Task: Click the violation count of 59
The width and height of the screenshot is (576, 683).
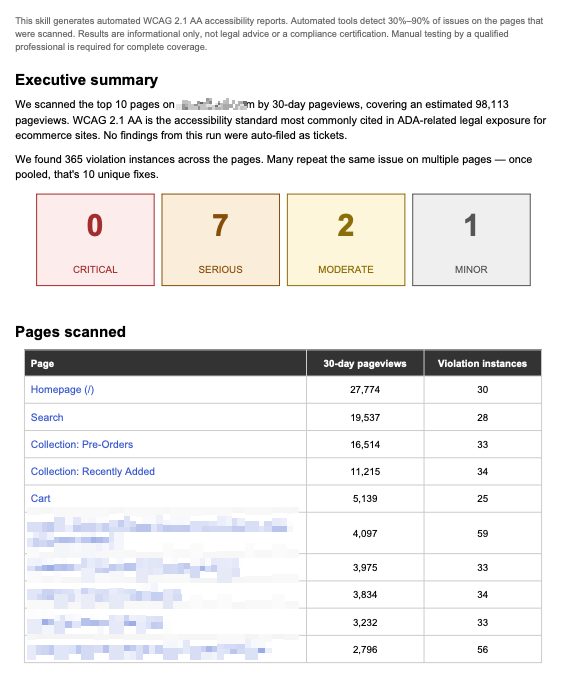Action: point(483,533)
